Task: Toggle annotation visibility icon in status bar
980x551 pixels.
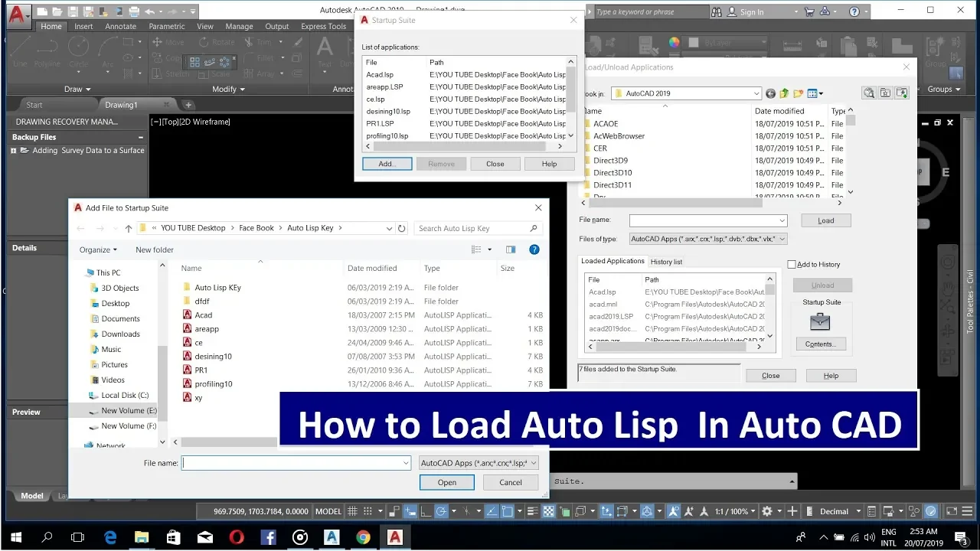Action: click(x=673, y=511)
